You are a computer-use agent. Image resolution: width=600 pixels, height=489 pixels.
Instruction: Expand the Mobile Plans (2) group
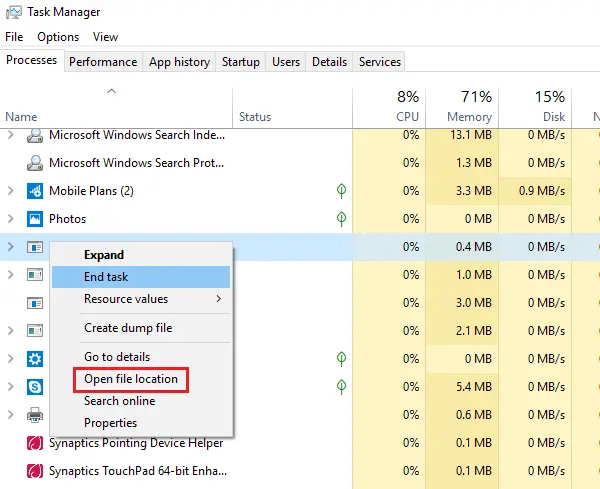[x=11, y=191]
